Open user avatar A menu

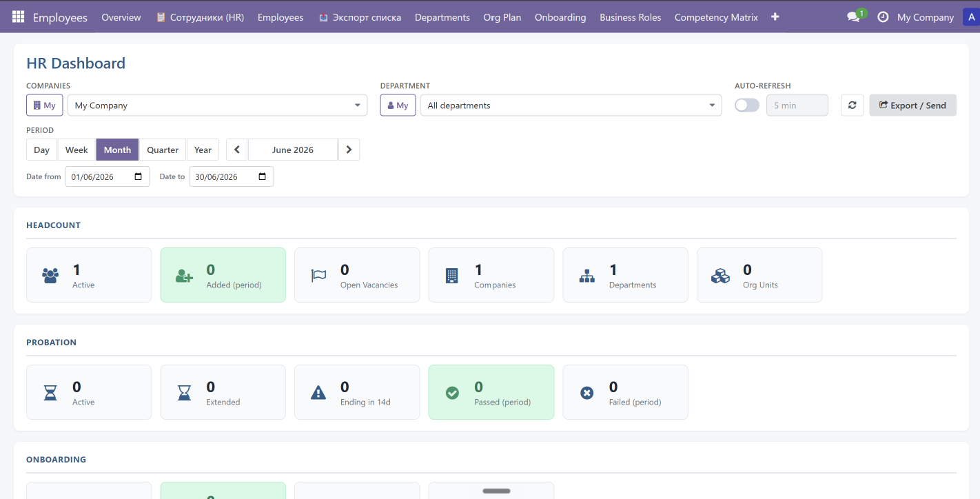(971, 17)
